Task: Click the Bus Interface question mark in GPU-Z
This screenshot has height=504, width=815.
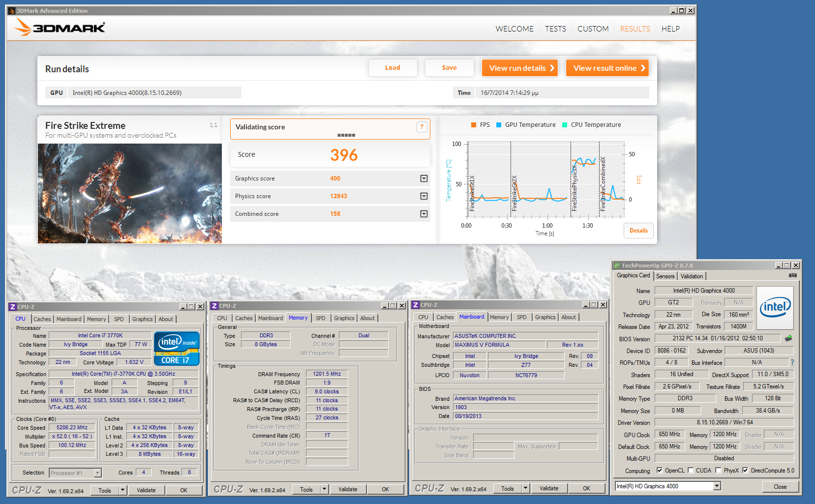Action: tap(792, 362)
